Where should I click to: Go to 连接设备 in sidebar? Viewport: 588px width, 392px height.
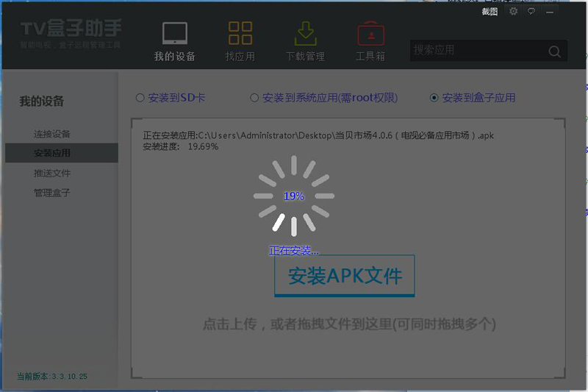52,134
